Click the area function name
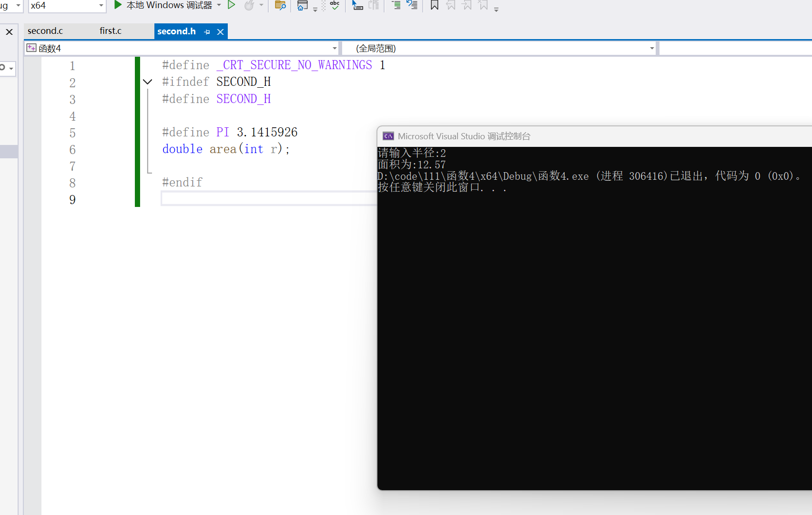The width and height of the screenshot is (812, 515). (x=223, y=149)
